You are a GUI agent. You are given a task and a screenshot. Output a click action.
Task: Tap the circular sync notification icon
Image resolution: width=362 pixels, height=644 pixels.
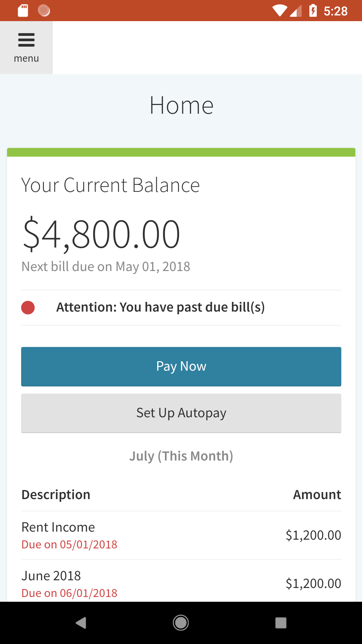click(44, 11)
